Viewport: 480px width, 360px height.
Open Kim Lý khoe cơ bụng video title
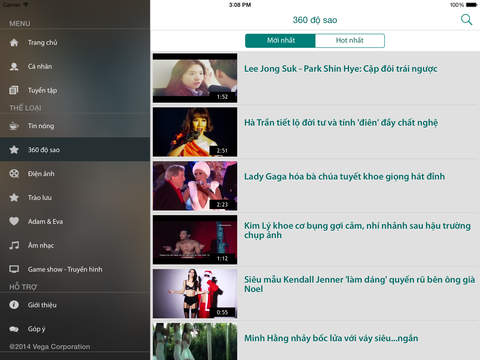[x=357, y=230]
